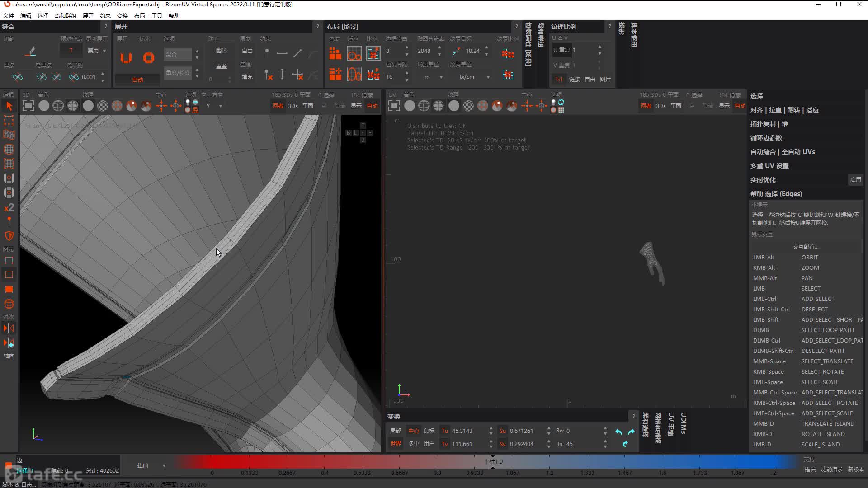
Task: Click the stepper arrows on the 2048 resolution field
Action: (x=439, y=51)
